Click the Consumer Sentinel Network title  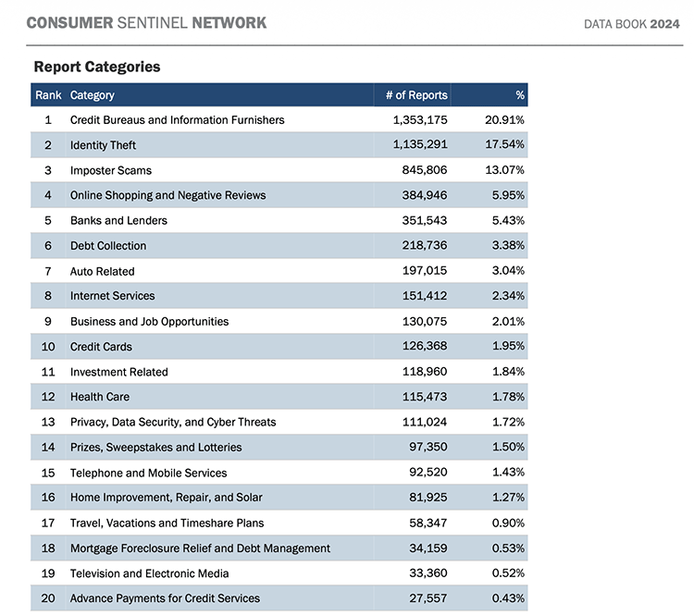click(146, 22)
